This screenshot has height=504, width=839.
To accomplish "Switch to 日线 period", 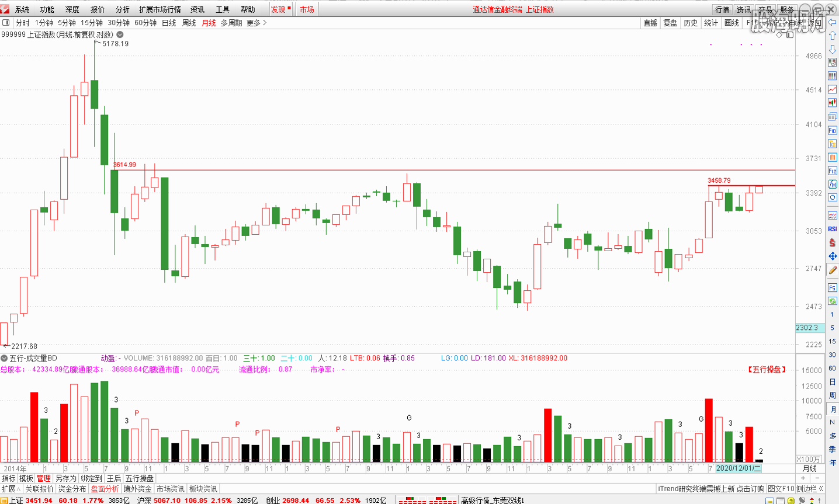I will pos(169,23).
